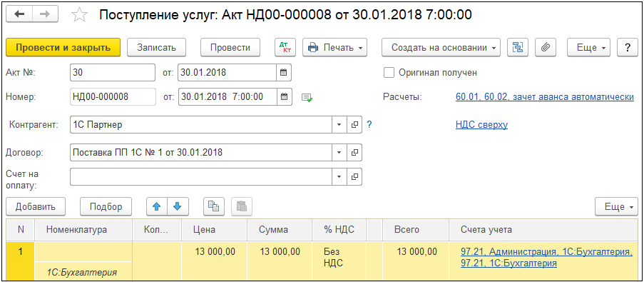Open 60.01, 60.02 расчеты link
Viewport: 644px width, 282px height.
pyautogui.click(x=545, y=97)
